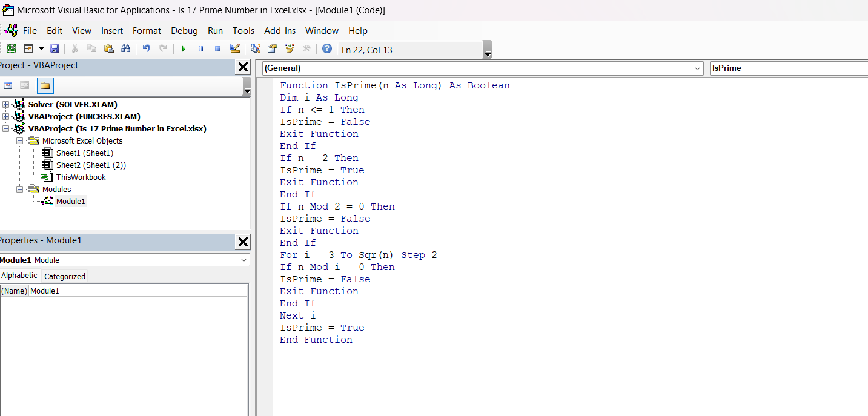
Task: Open the Window menu
Action: [322, 30]
